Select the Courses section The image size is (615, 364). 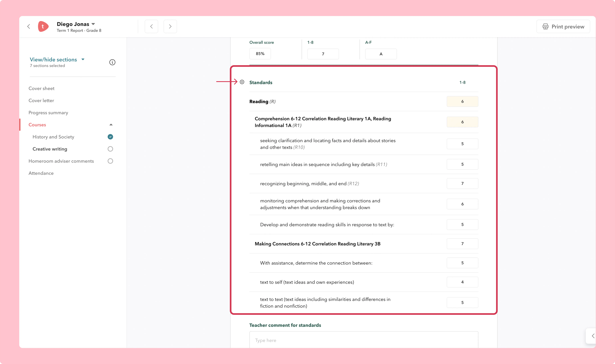click(x=37, y=125)
